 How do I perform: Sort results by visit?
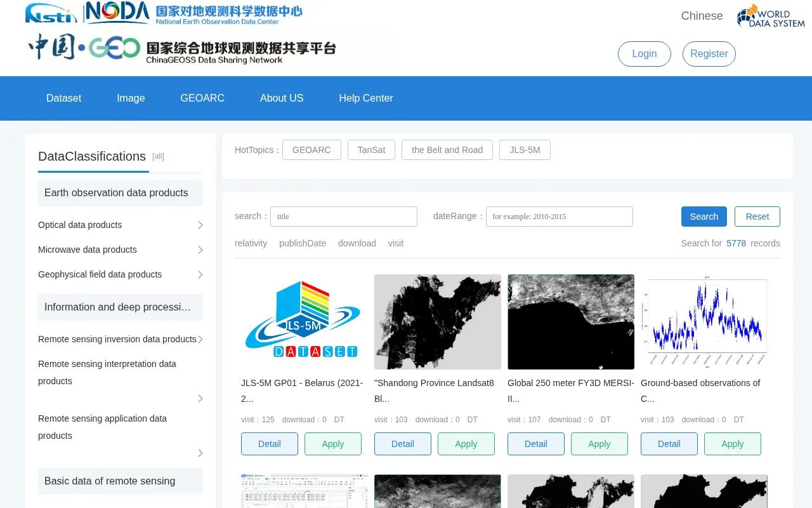pyautogui.click(x=396, y=243)
